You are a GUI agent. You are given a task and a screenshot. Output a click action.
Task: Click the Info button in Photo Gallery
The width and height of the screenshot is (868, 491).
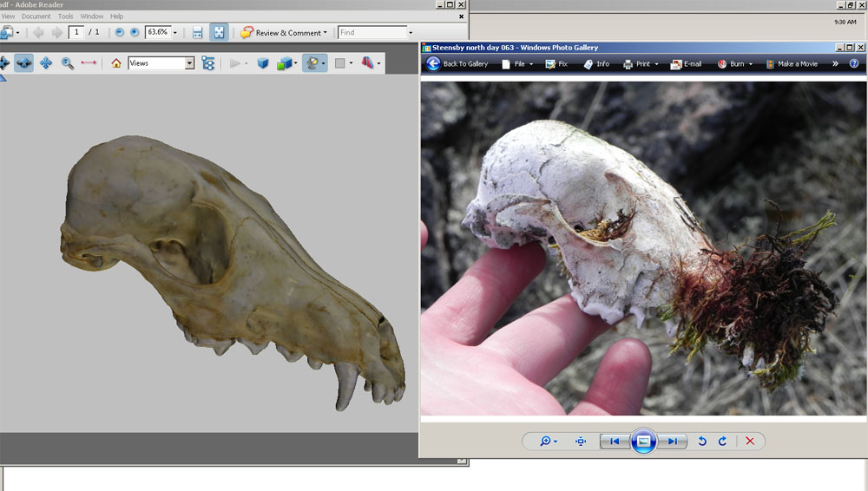(x=596, y=64)
